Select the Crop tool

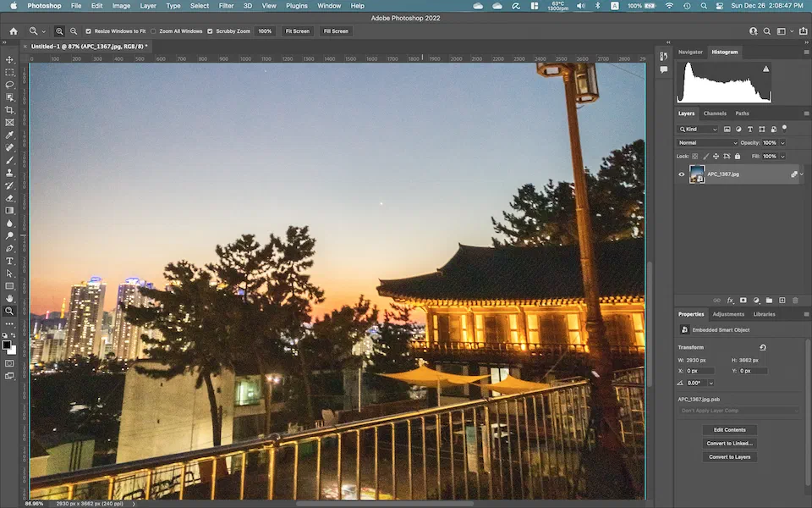[x=10, y=110]
